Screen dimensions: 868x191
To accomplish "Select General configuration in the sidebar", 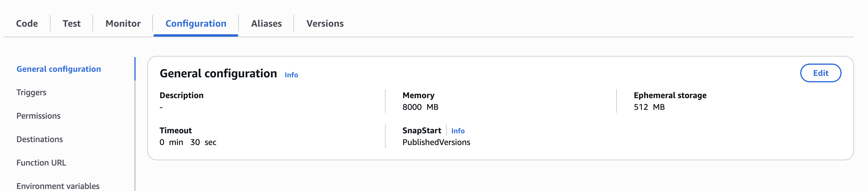I will tap(59, 69).
